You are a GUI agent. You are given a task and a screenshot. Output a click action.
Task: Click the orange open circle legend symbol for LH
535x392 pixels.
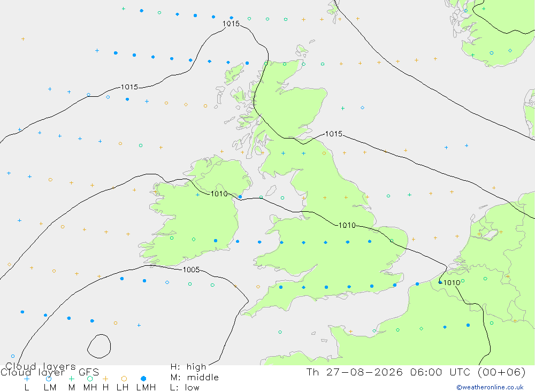(124, 378)
